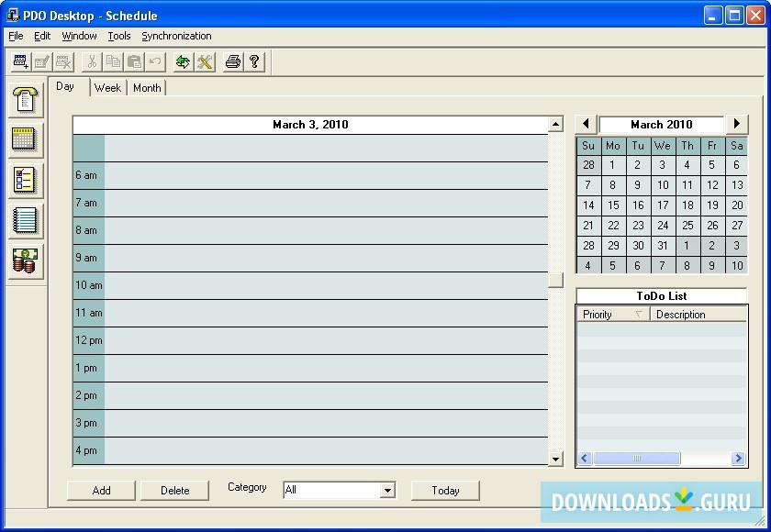
Task: Open help using the question mark icon
Action: point(255,61)
